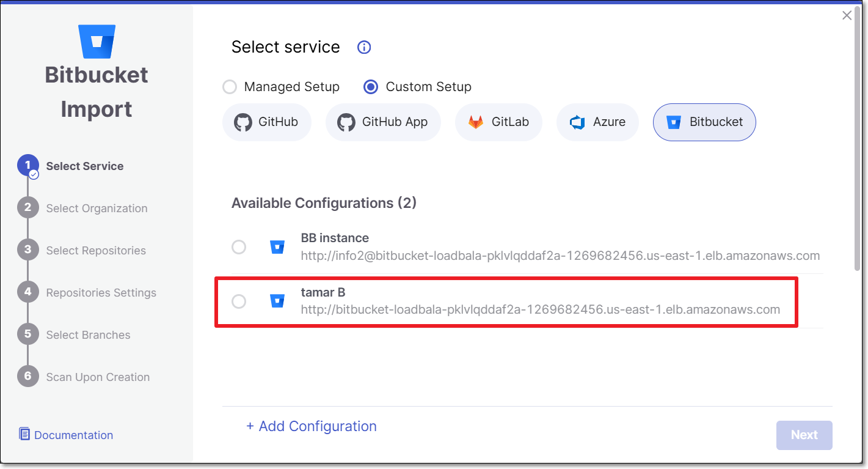
Task: Click the Bitbucket icon next to tamar B
Action: 277,301
